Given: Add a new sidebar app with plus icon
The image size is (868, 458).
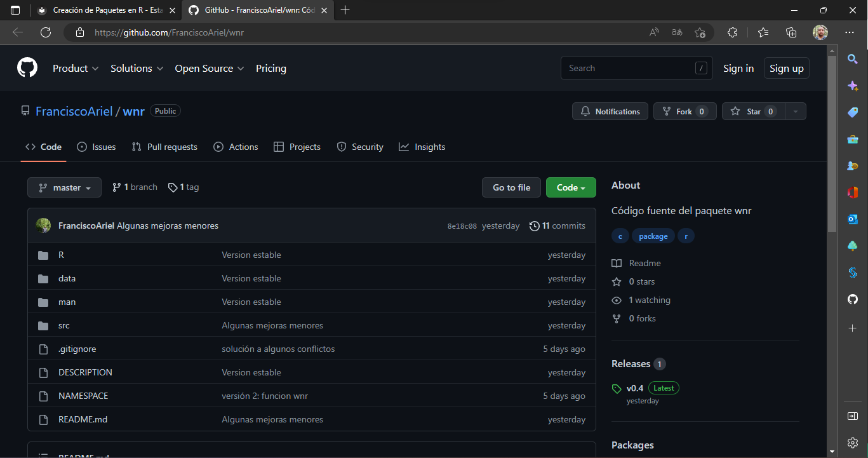Looking at the screenshot, I should 853,328.
